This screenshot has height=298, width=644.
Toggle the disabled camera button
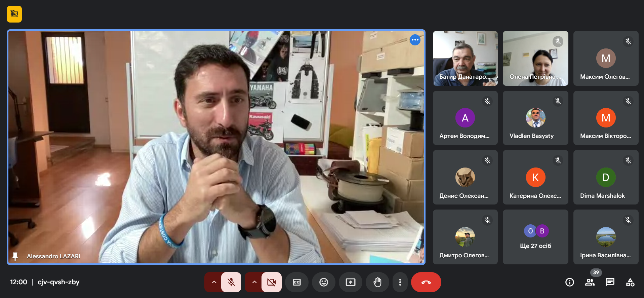click(x=272, y=282)
